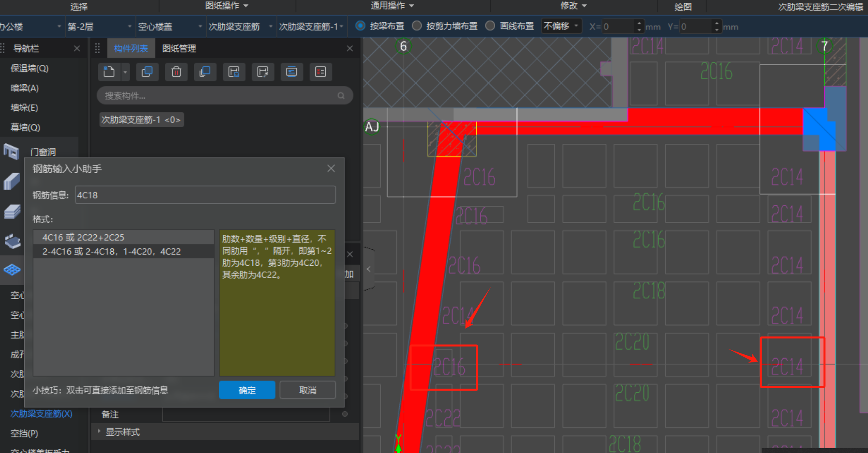Increase the Y offset value stepper

(716, 23)
